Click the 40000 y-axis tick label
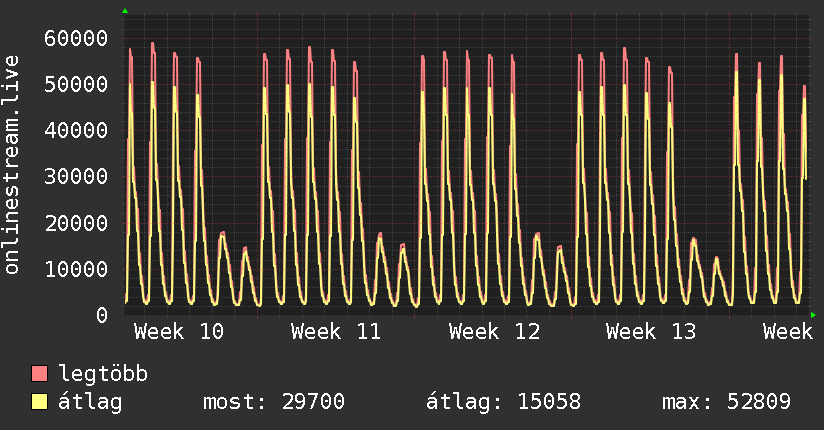The height and width of the screenshot is (430, 824). (76, 130)
